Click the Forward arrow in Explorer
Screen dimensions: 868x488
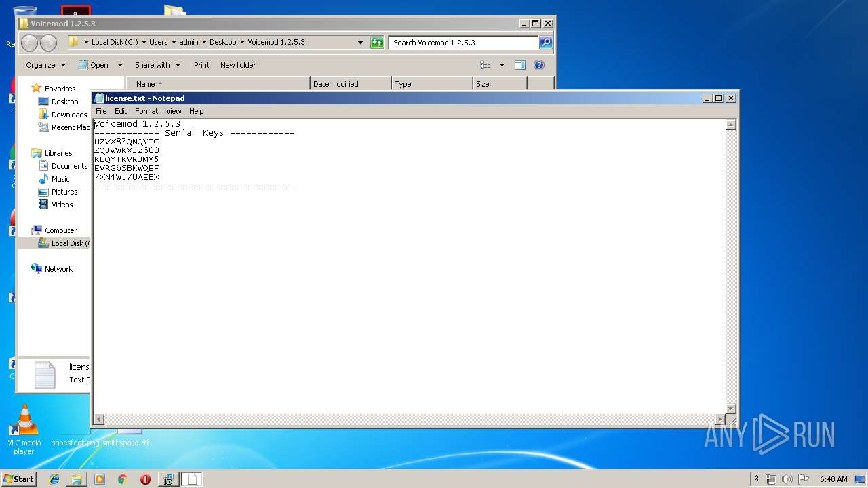pyautogui.click(x=48, y=43)
